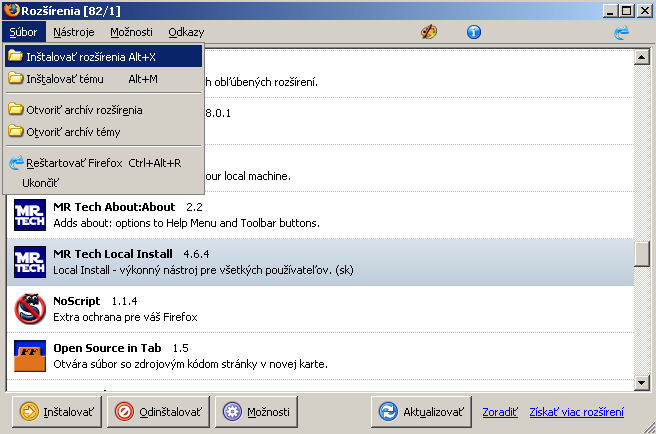Maximize the Rozšírenia window

pyautogui.click(x=627, y=10)
